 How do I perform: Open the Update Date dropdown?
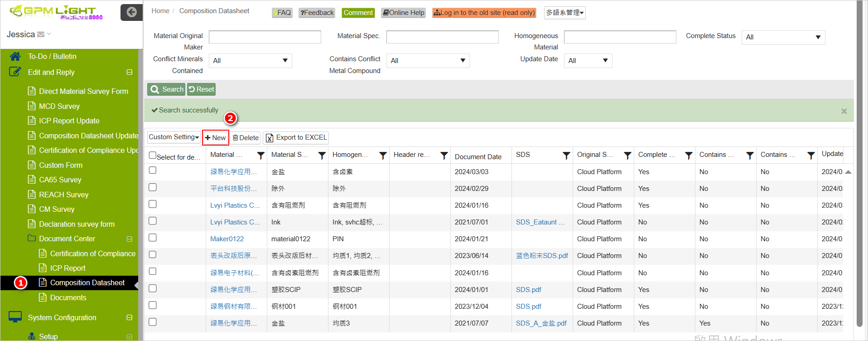coord(588,61)
